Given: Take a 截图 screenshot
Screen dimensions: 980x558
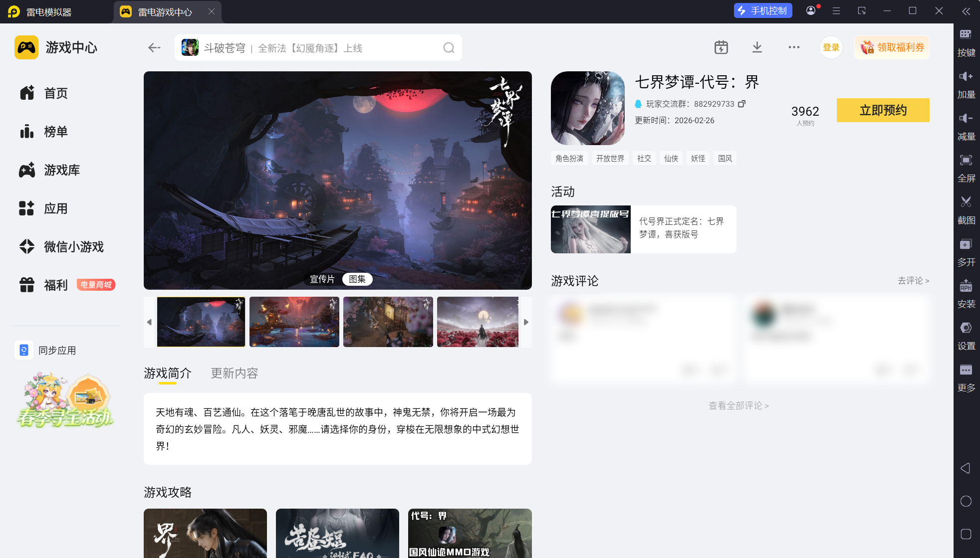Looking at the screenshot, I should pos(966,210).
